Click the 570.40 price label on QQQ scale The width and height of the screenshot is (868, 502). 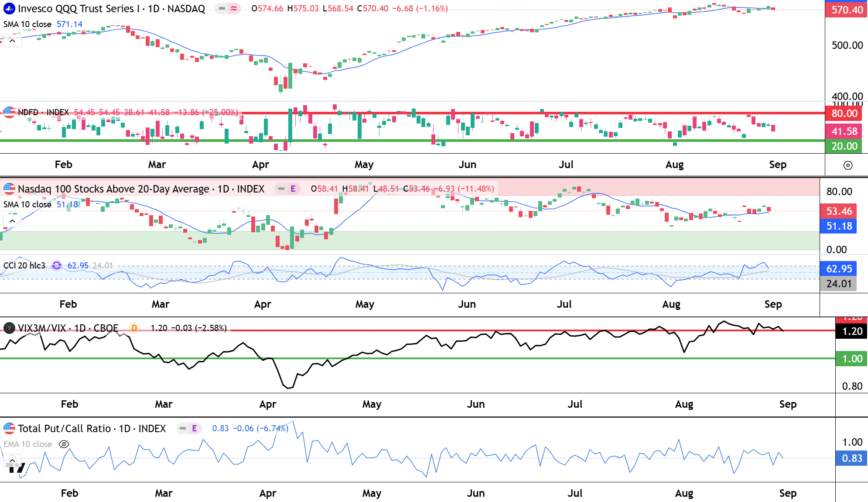pyautogui.click(x=846, y=10)
